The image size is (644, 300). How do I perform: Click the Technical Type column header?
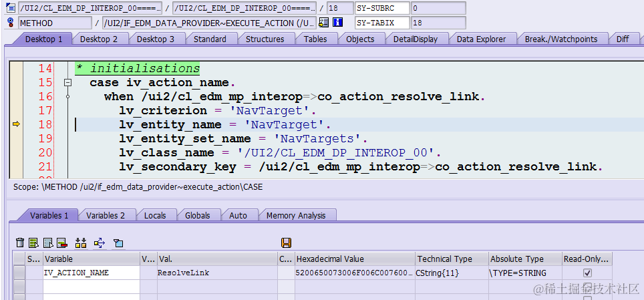pyautogui.click(x=452, y=259)
